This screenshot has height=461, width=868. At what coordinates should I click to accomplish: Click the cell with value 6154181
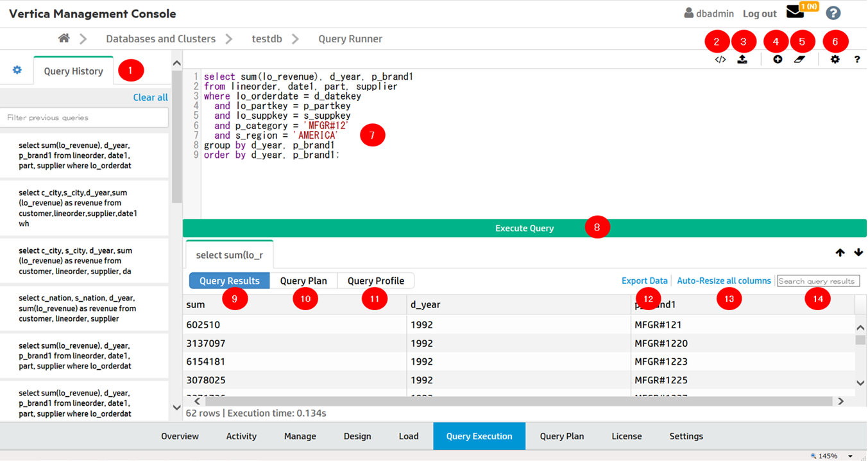[294, 361]
